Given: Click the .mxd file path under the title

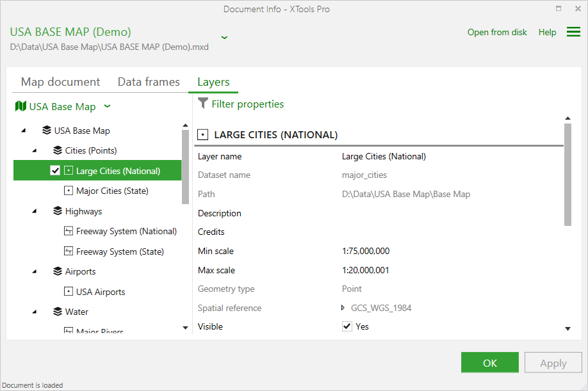Looking at the screenshot, I should coord(109,47).
